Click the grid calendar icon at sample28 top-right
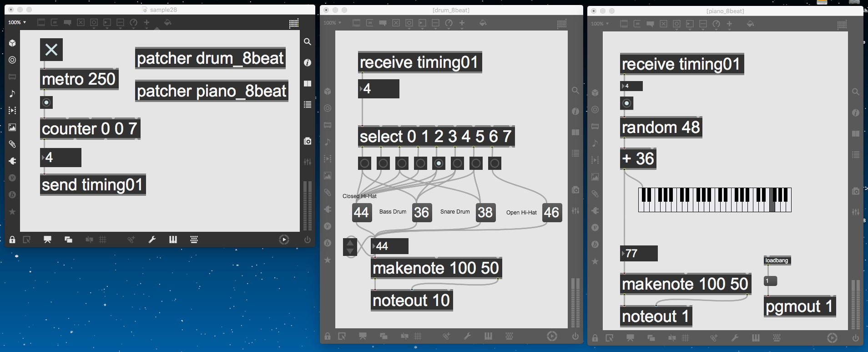 pyautogui.click(x=294, y=23)
